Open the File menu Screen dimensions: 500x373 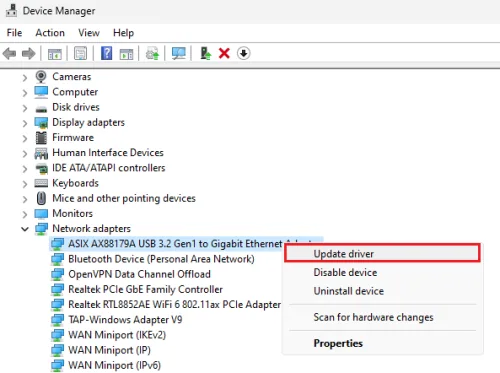[14, 33]
